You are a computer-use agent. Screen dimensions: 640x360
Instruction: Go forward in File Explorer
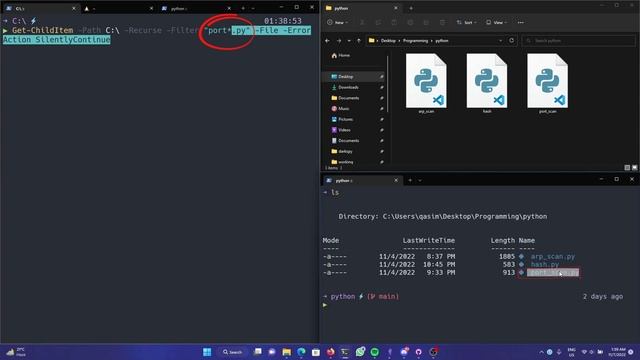pyautogui.click(x=338, y=40)
